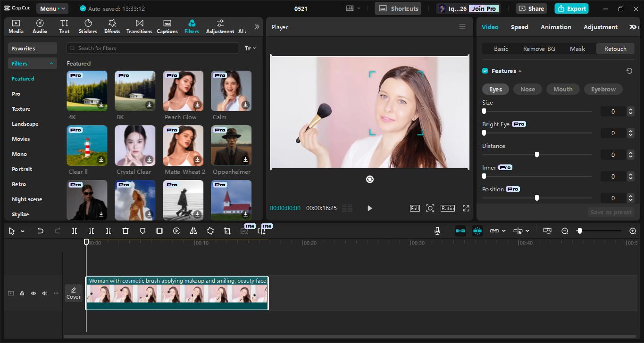Click the Mirror tool above the timeline
The image size is (644, 343).
pos(193,231)
